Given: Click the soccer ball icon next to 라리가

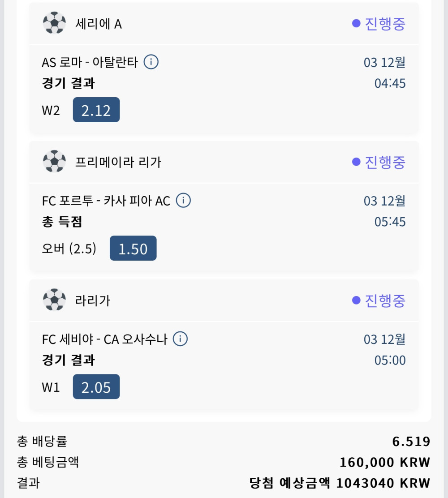Looking at the screenshot, I should 54,300.
